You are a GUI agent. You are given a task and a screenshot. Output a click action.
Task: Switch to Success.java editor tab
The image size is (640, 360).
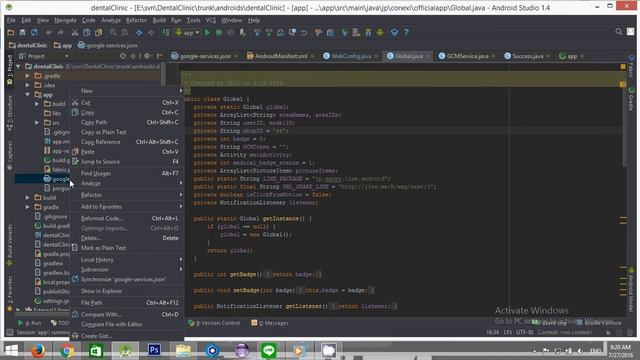coord(527,56)
